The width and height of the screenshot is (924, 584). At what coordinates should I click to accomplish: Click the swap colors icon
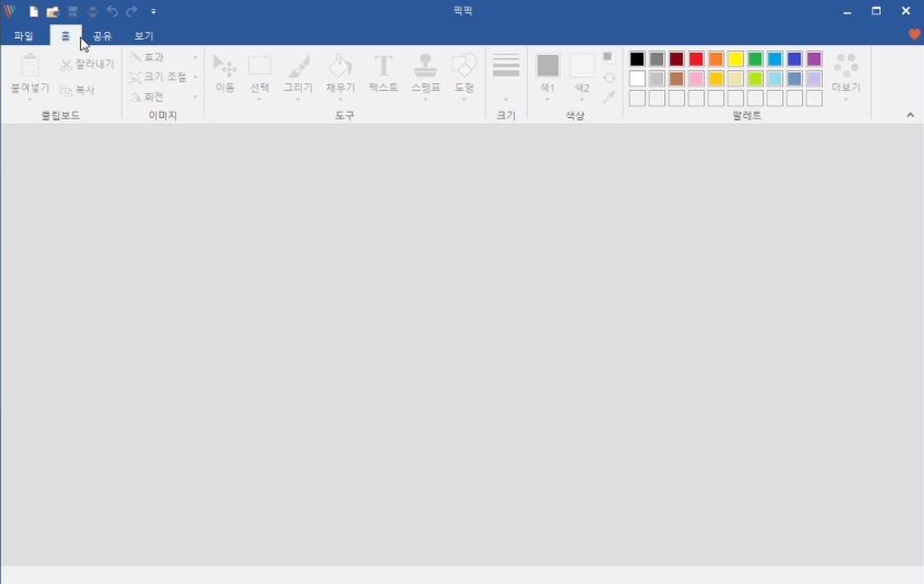[x=609, y=78]
